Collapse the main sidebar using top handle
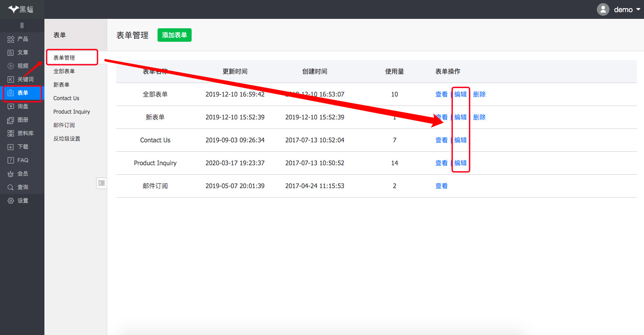The image size is (644, 335). tap(22, 25)
